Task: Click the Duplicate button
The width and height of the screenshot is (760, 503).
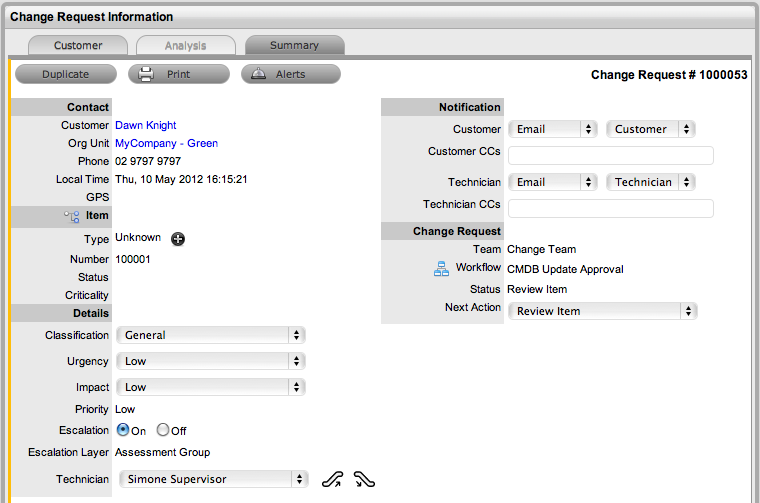Action: (66, 74)
